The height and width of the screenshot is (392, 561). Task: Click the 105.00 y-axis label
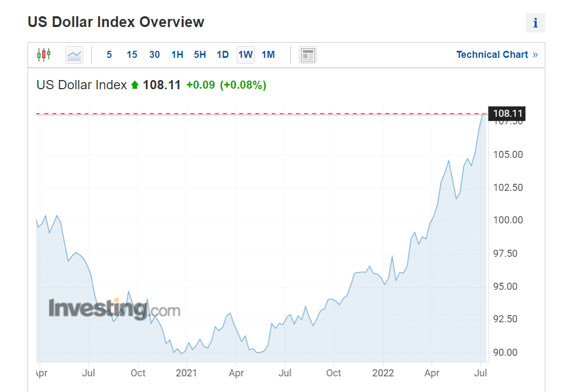click(x=508, y=155)
